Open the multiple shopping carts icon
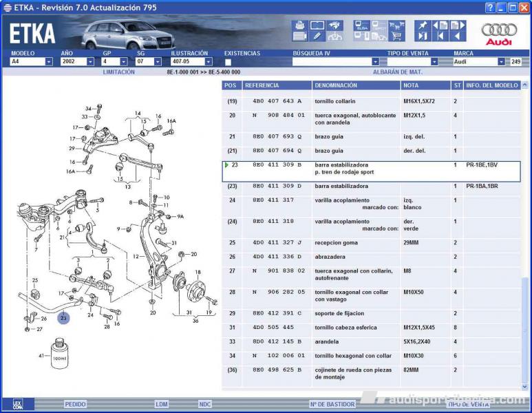This screenshot has height=413, width=532. pos(396,25)
